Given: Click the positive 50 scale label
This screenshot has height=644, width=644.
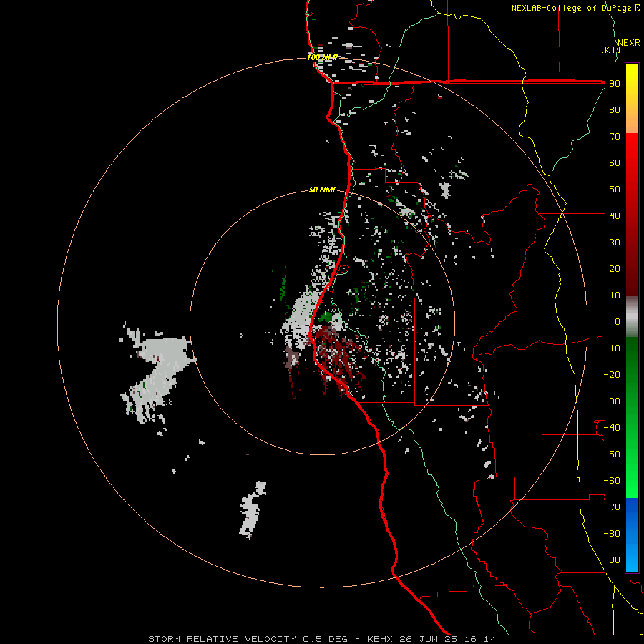Looking at the screenshot, I should [x=615, y=190].
